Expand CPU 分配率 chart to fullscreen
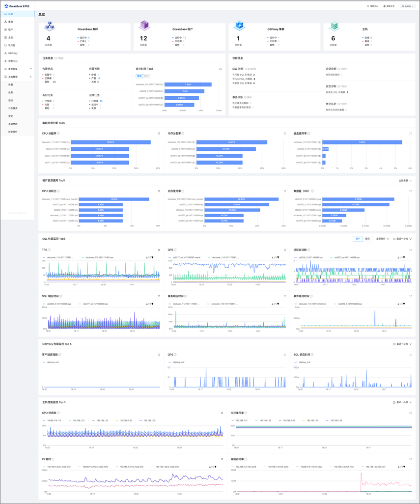 159,134
